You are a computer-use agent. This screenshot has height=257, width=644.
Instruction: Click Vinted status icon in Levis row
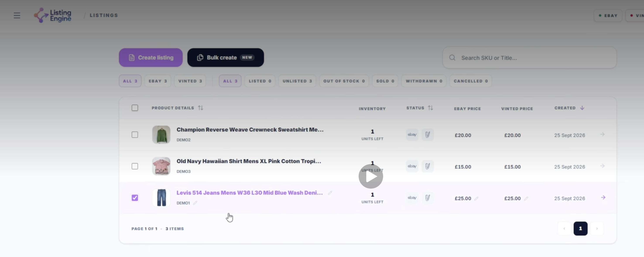coord(428,198)
